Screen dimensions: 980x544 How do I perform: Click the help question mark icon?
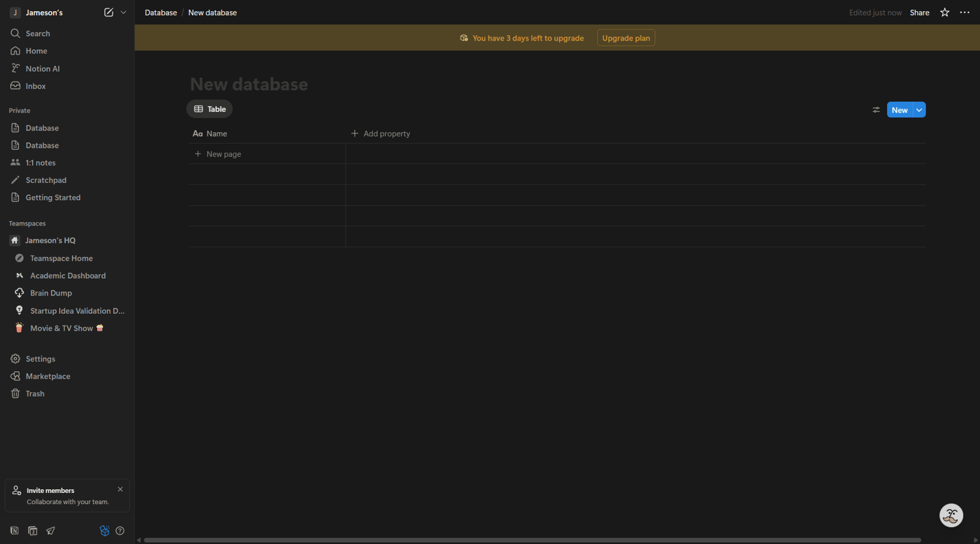coord(120,531)
